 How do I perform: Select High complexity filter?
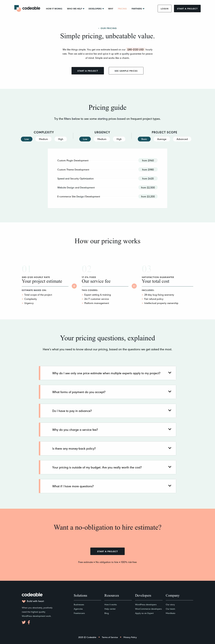tap(60, 139)
